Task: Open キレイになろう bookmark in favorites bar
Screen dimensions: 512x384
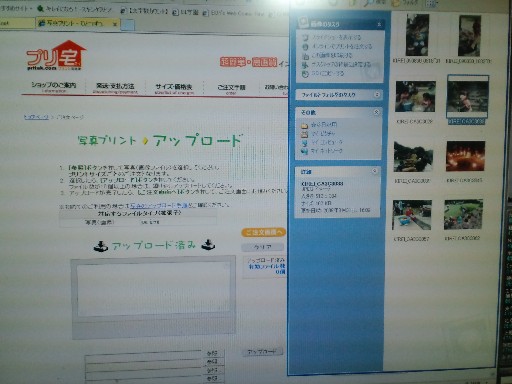Action: [x=75, y=9]
